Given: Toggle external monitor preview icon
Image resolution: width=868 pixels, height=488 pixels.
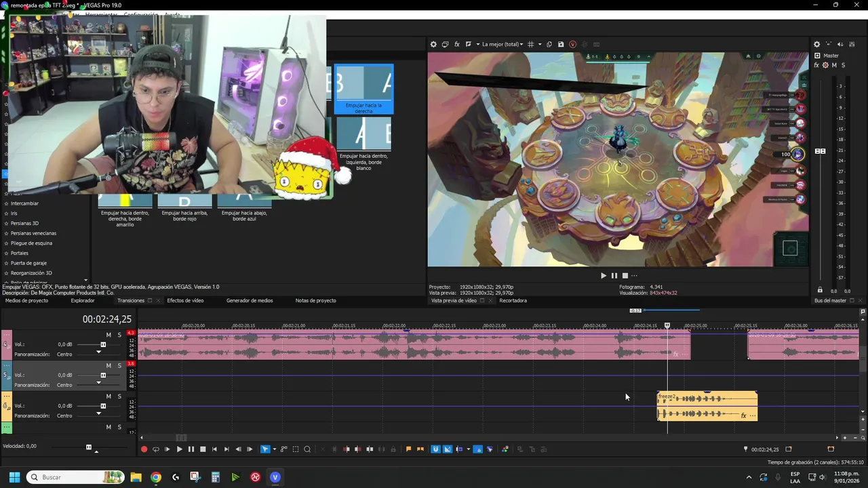Looking at the screenshot, I should point(445,44).
